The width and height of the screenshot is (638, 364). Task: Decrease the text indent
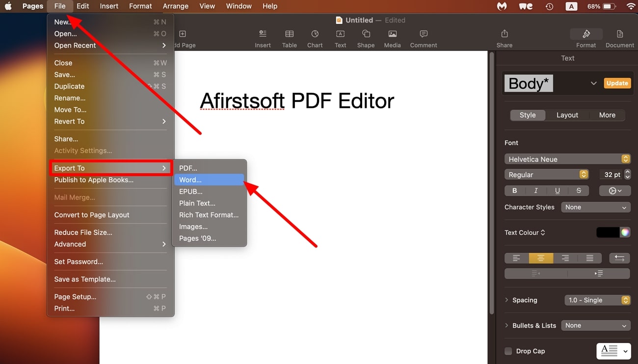point(536,273)
